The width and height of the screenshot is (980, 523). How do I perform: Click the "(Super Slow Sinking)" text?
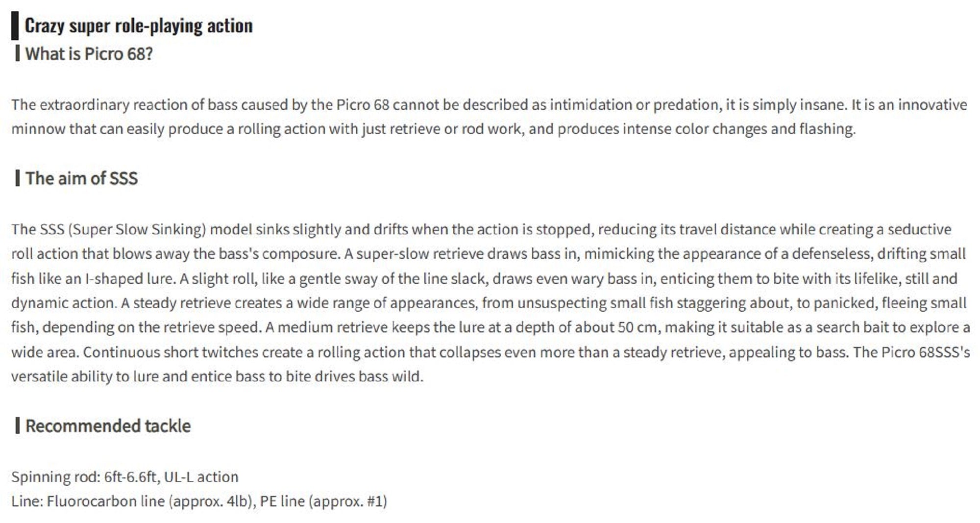136,229
